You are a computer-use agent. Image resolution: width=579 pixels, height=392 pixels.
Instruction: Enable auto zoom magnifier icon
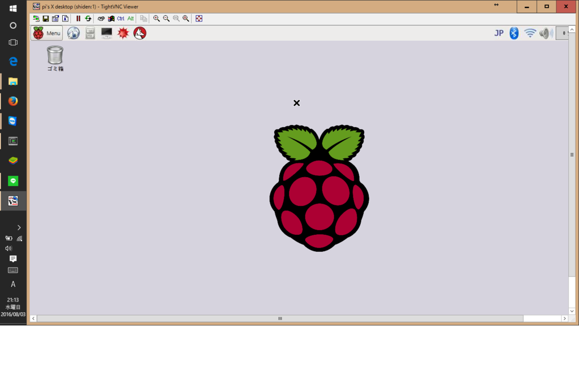point(185,19)
